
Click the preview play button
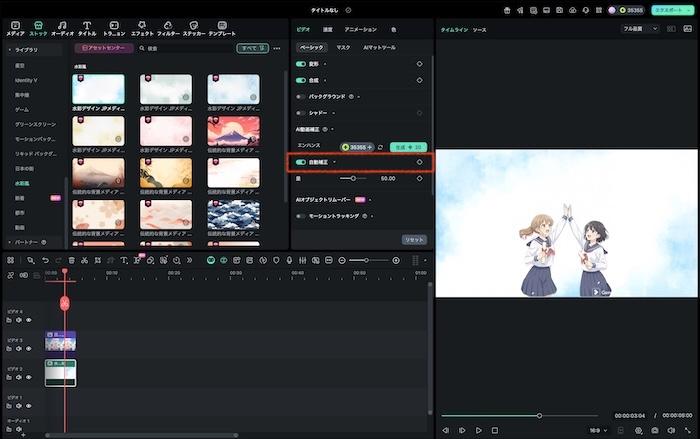(478, 431)
